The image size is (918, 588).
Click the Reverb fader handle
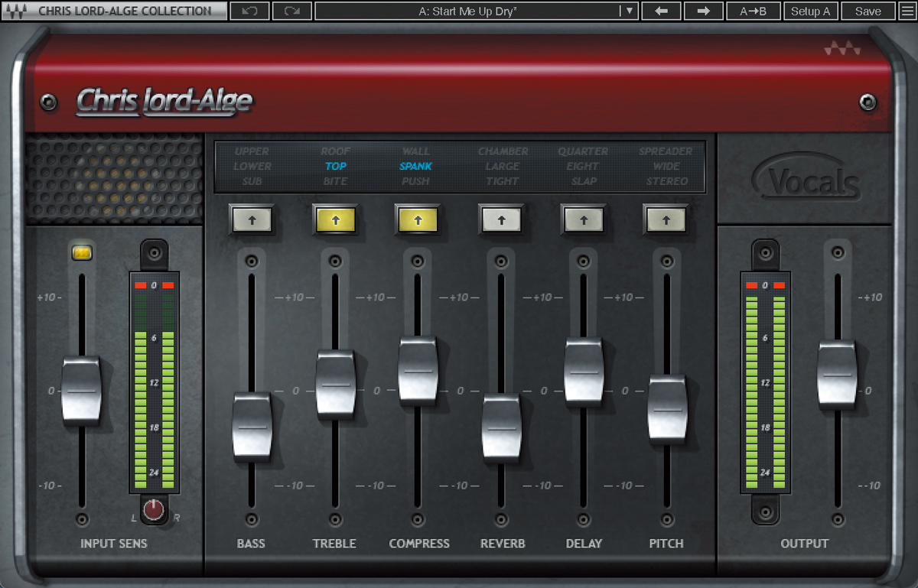pos(501,428)
